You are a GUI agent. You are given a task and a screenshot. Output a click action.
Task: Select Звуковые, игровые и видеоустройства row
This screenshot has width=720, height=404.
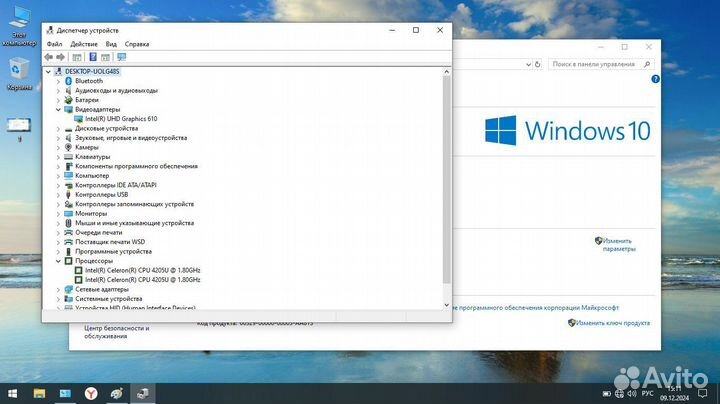click(131, 138)
